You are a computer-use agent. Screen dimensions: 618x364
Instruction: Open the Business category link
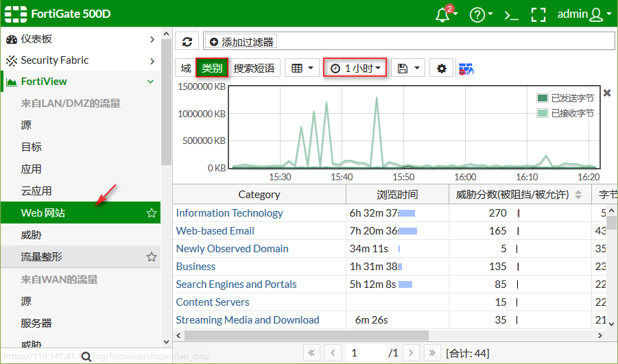pyautogui.click(x=195, y=266)
